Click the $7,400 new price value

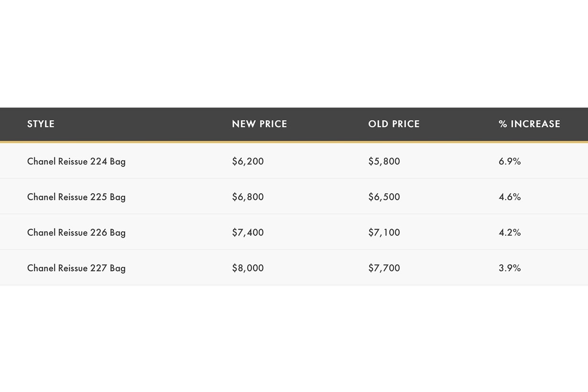coord(248,232)
